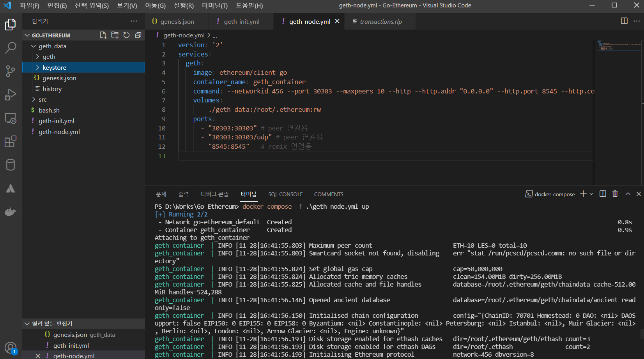Split the editor to the right
The height and width of the screenshot is (359, 644).
(624, 21)
